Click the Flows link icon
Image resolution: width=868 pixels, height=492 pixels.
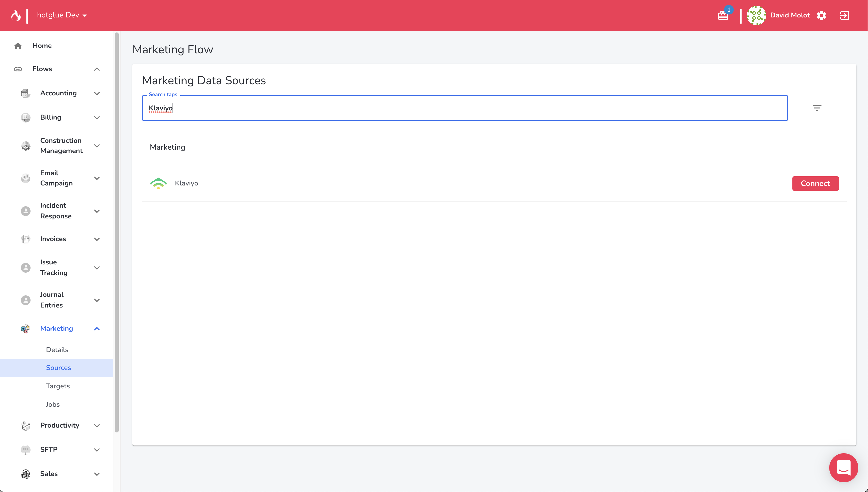[x=18, y=69]
